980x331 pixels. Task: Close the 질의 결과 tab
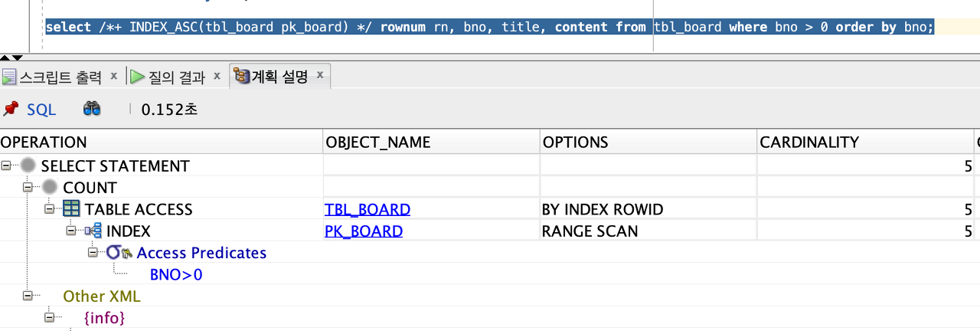coord(217,75)
